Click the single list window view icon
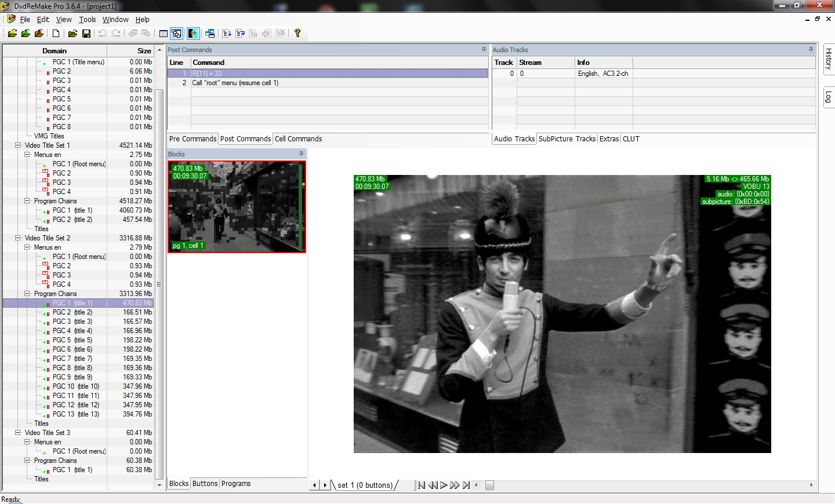 click(x=164, y=34)
